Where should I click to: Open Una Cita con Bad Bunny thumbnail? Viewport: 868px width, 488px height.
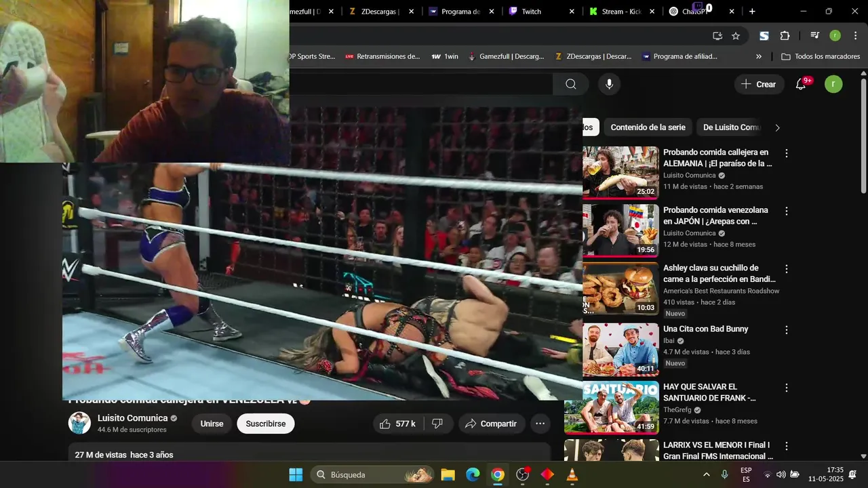[x=620, y=349]
